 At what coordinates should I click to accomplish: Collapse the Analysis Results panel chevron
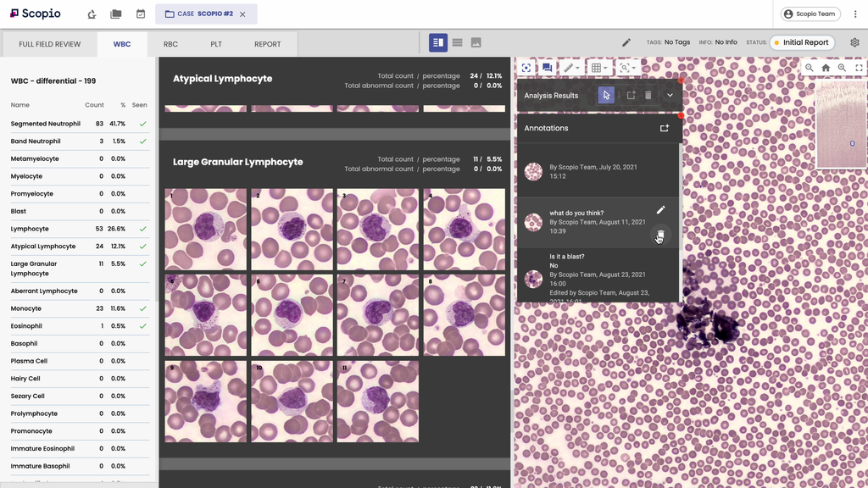669,96
